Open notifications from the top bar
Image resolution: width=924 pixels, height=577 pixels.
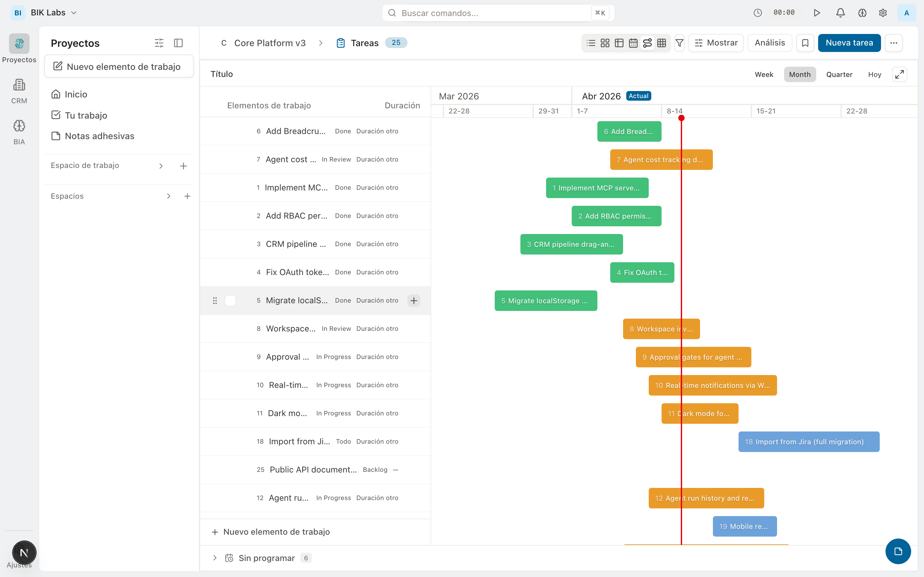(840, 13)
